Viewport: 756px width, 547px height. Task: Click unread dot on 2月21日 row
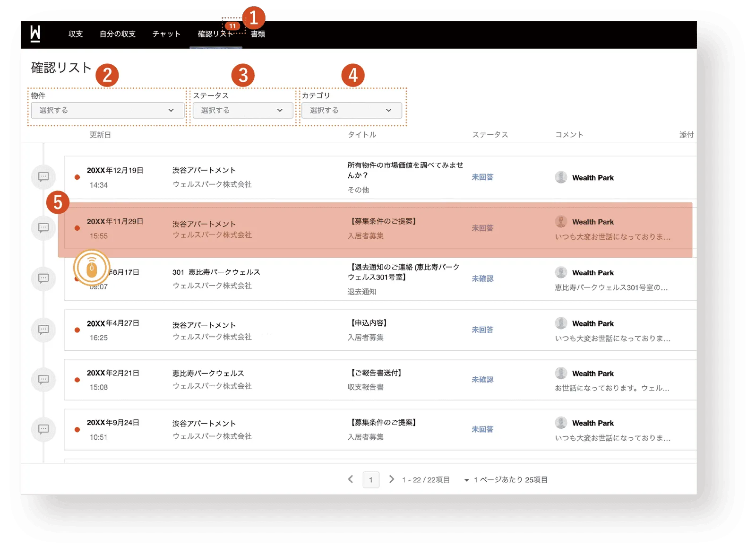(x=77, y=380)
